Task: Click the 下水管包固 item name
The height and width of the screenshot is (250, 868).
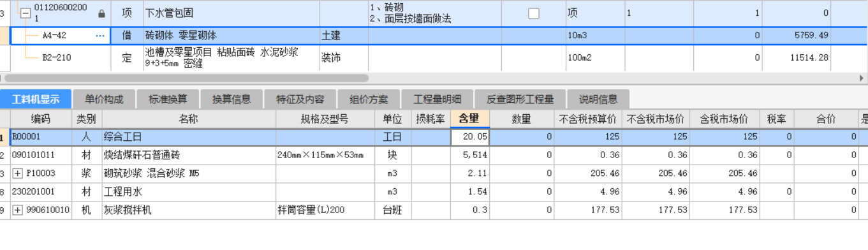Action: tap(169, 13)
